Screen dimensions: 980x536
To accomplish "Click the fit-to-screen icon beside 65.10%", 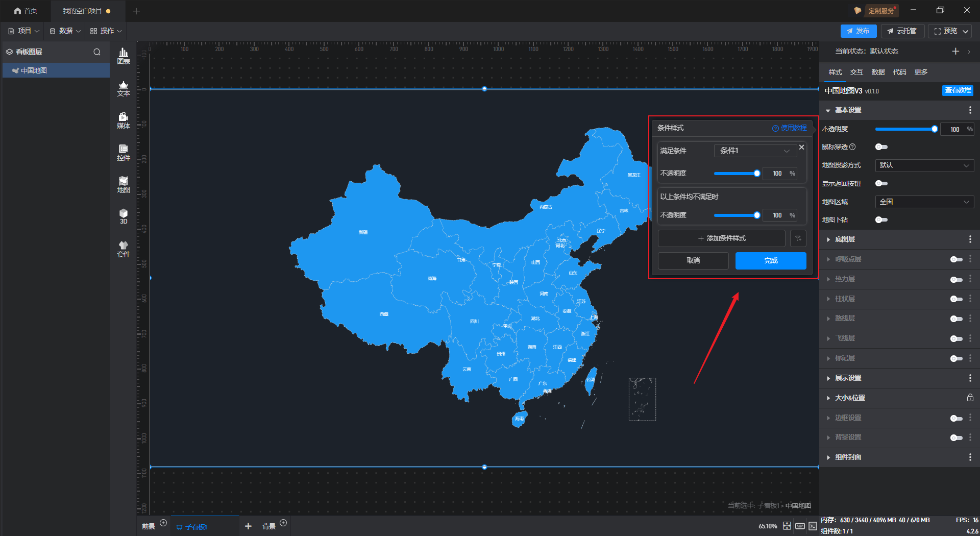I will [x=787, y=526].
